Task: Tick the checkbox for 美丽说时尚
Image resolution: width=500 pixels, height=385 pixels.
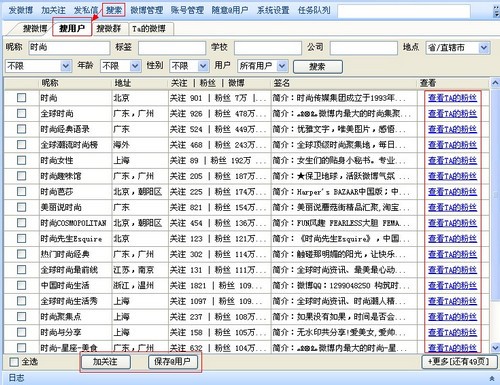Action: tap(21, 207)
